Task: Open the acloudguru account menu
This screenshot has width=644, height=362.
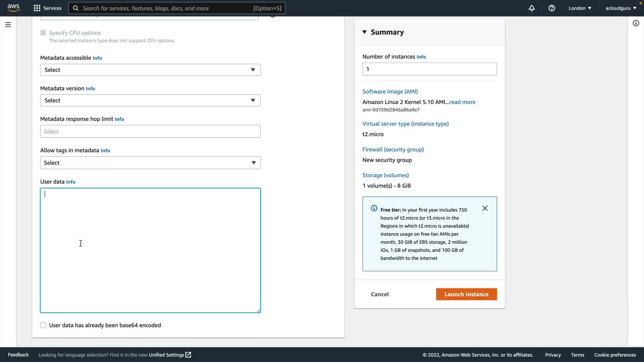Action: pyautogui.click(x=621, y=8)
